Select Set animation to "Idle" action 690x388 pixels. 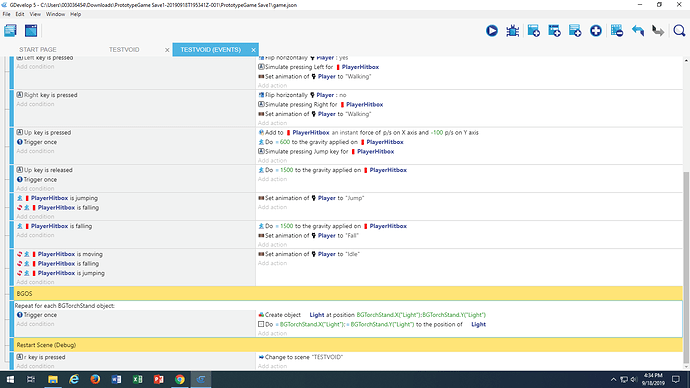(x=309, y=254)
